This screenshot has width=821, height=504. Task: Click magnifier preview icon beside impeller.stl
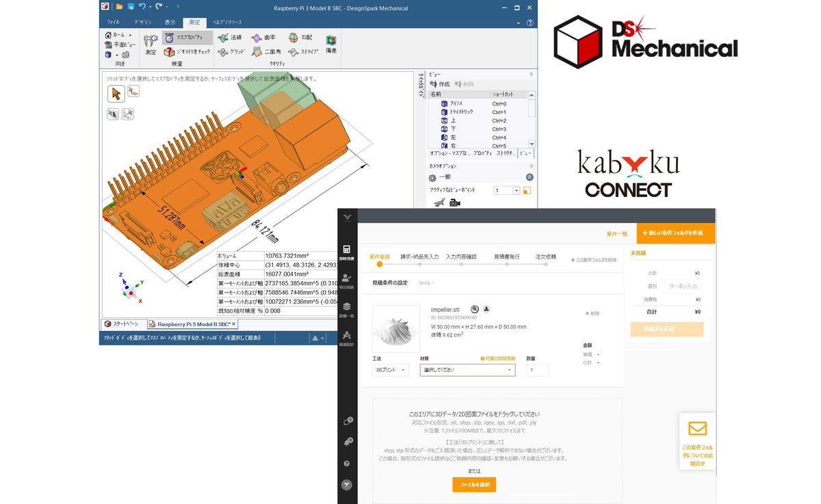tap(475, 309)
